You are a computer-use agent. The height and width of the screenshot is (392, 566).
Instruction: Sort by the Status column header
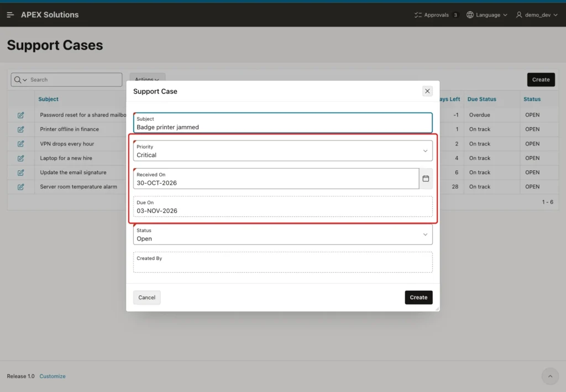[x=532, y=99]
